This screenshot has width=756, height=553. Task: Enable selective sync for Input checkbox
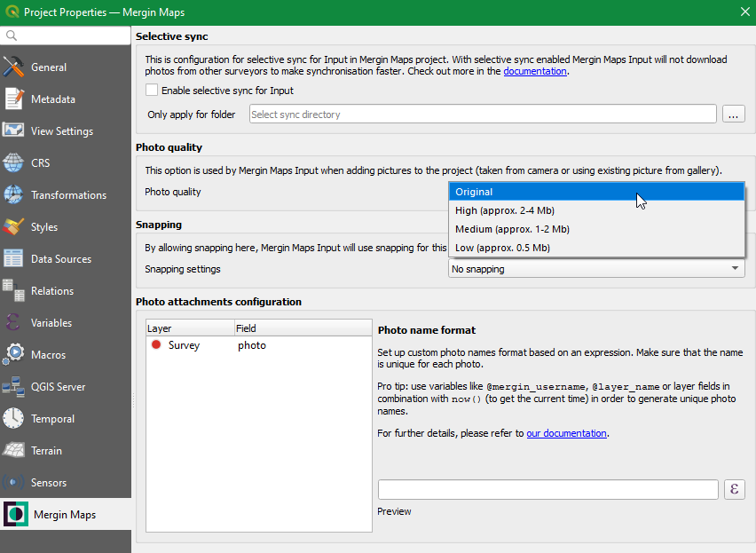pos(152,91)
